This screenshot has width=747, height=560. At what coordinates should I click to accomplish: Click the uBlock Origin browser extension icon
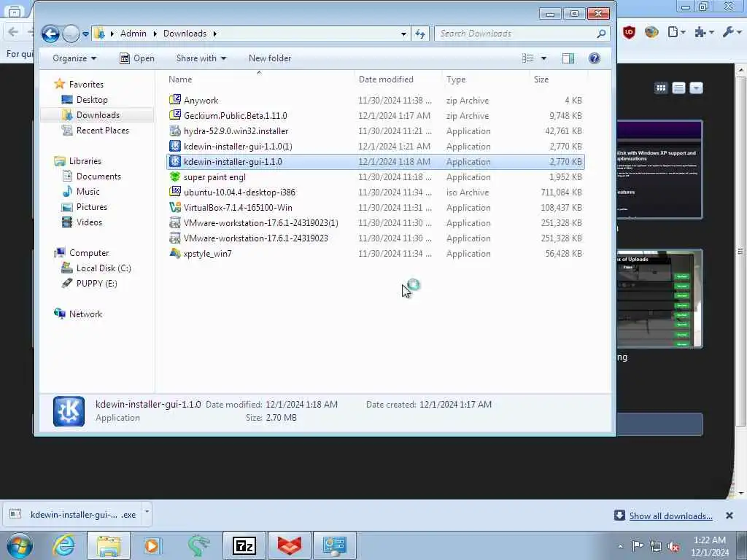[x=629, y=32]
